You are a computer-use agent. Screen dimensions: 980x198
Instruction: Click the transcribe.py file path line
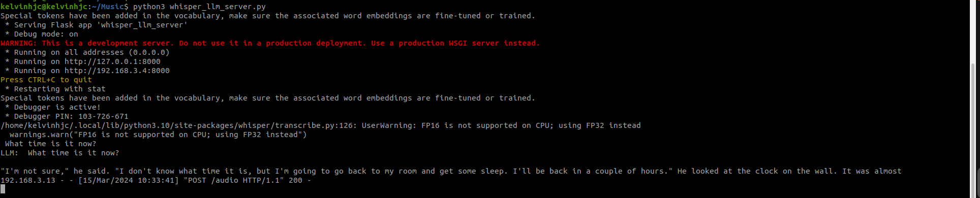pyautogui.click(x=320, y=125)
